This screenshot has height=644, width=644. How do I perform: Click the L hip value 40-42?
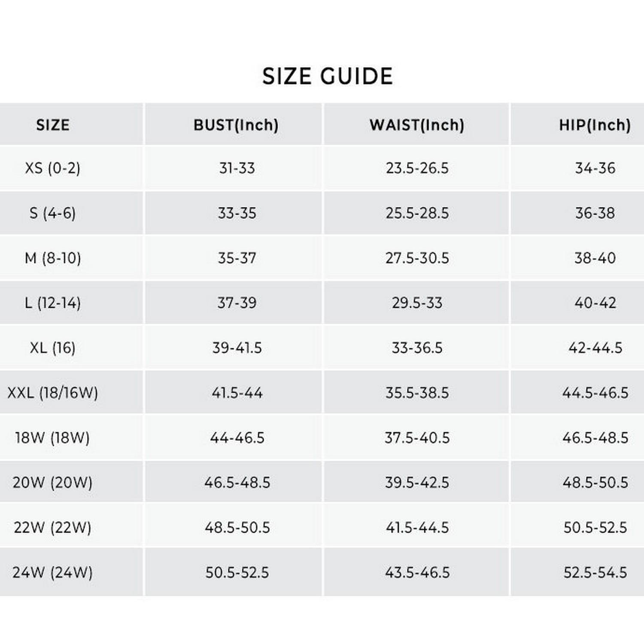coord(595,303)
